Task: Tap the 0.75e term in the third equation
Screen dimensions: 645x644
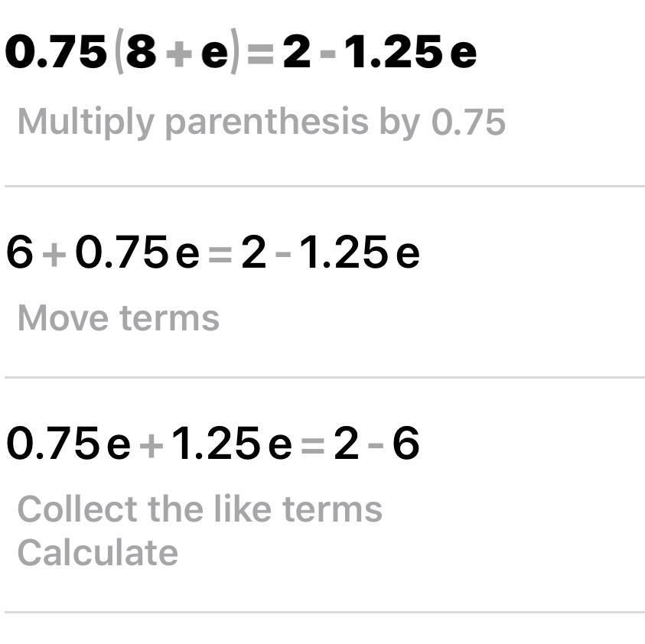Action: tap(68, 443)
